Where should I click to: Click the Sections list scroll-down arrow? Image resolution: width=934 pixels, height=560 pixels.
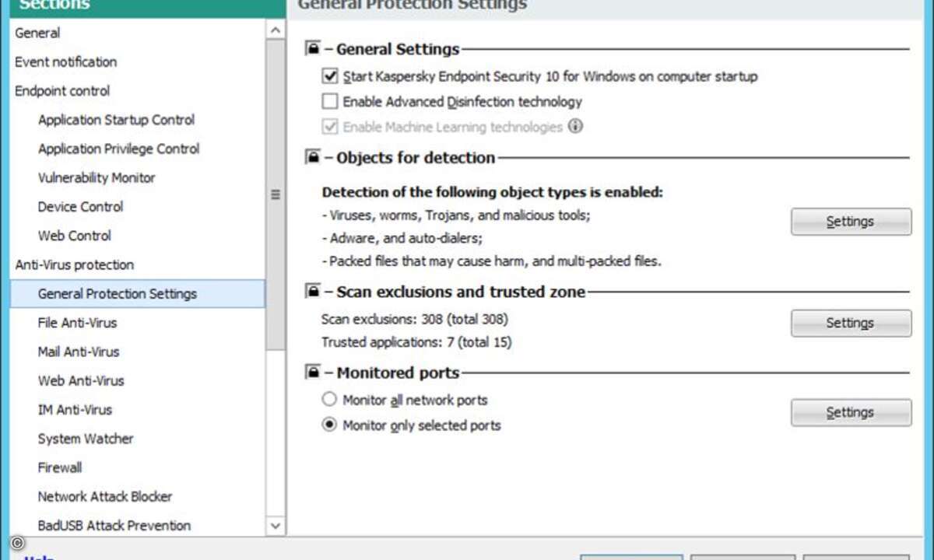pyautogui.click(x=276, y=526)
